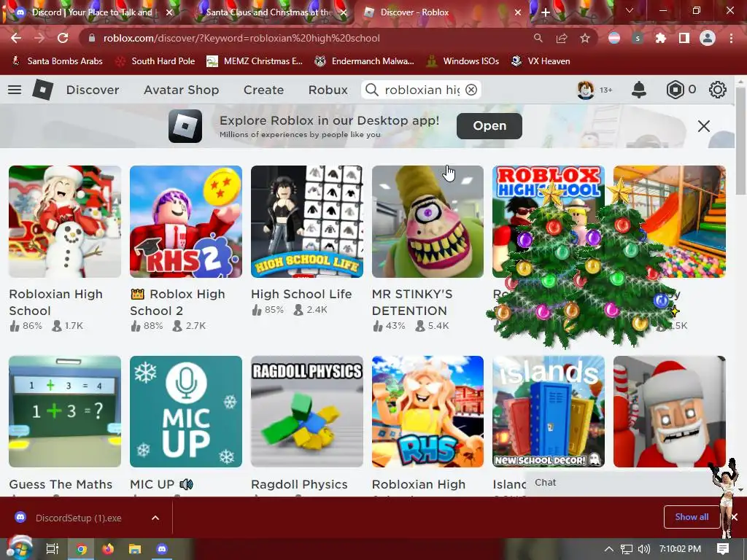
Task: Expand DiscordSetup download options
Action: point(155,518)
